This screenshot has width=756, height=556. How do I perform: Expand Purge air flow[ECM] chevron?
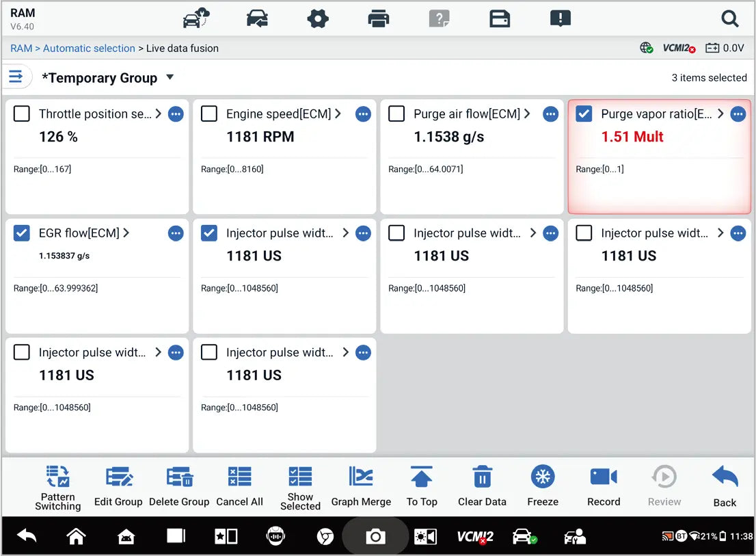point(528,114)
